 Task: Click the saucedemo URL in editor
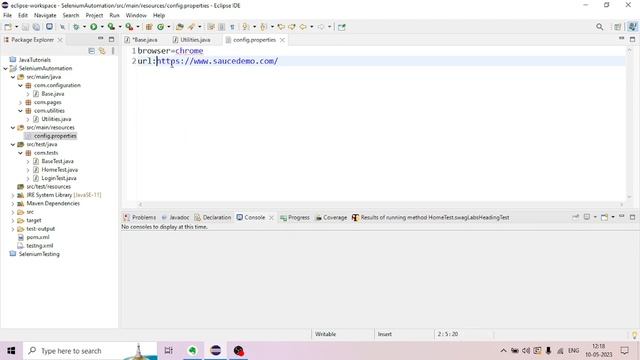[218, 61]
